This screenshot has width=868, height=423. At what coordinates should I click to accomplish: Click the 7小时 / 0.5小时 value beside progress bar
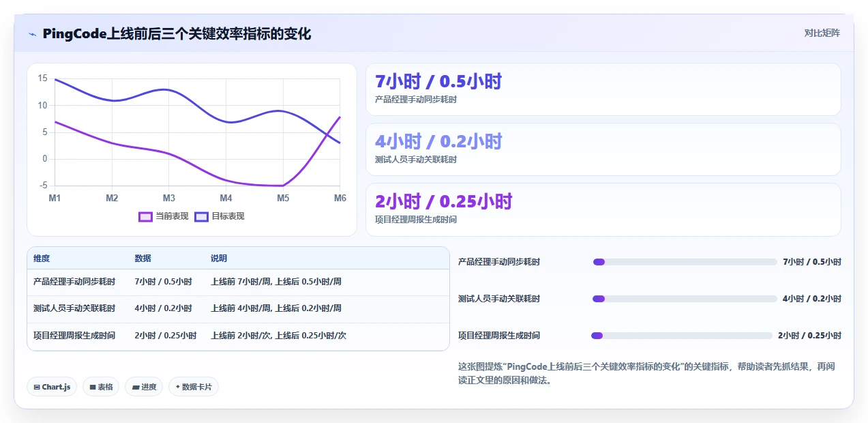tap(812, 262)
